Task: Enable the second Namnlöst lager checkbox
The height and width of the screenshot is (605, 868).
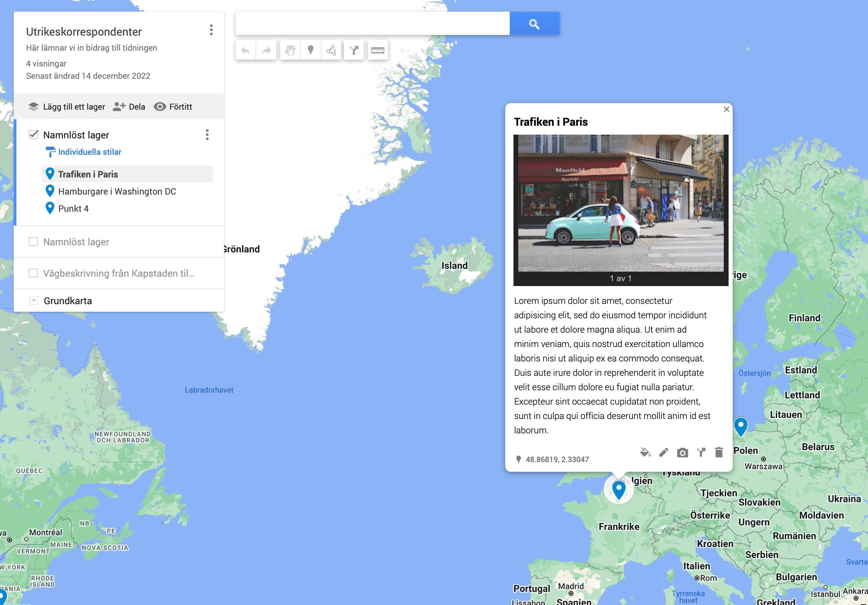Action: (x=34, y=242)
